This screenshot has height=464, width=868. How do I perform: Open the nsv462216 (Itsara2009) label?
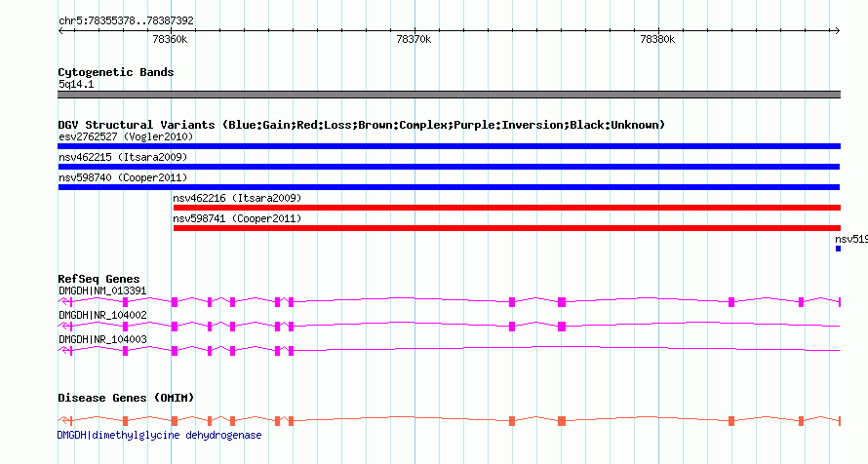point(237,198)
